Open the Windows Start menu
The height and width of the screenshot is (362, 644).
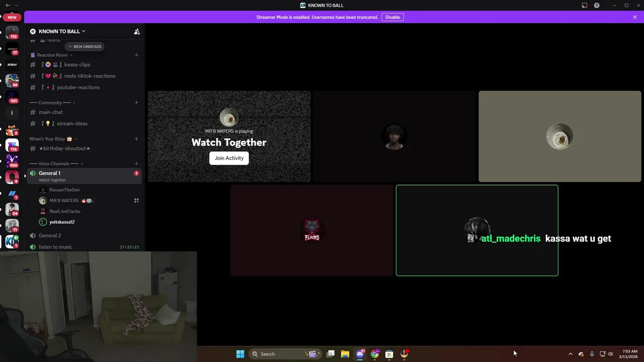click(240, 354)
